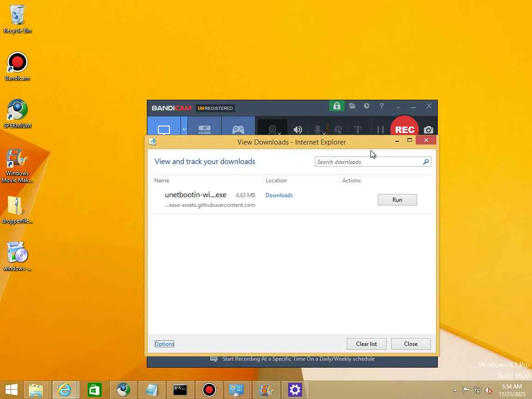
Task: Click the muted volume tray icon
Action: tap(489, 390)
